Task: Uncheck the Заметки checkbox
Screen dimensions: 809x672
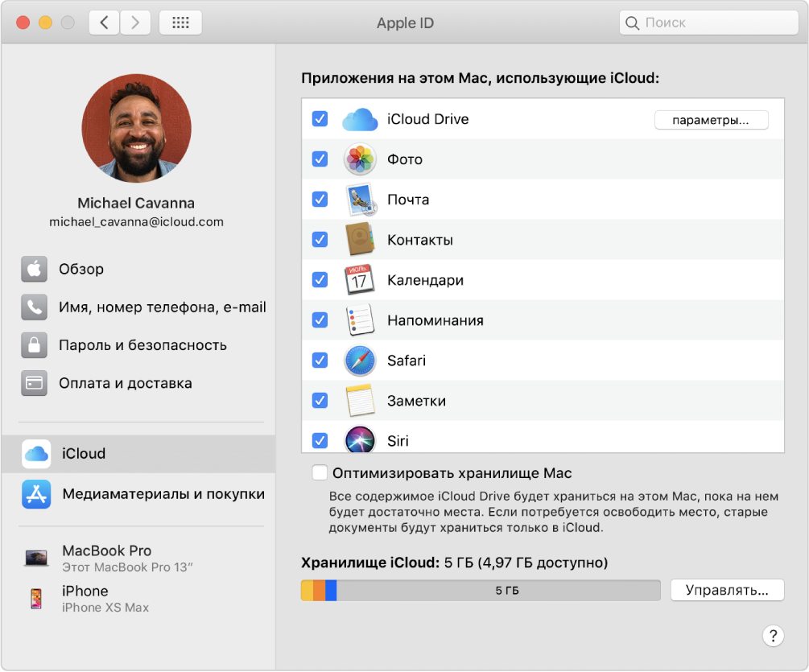Action: [x=320, y=400]
